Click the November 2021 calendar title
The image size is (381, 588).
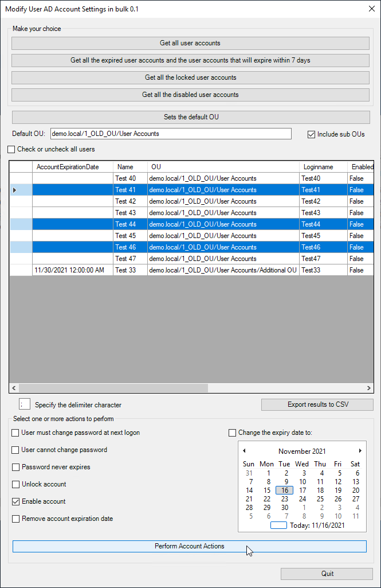302,451
